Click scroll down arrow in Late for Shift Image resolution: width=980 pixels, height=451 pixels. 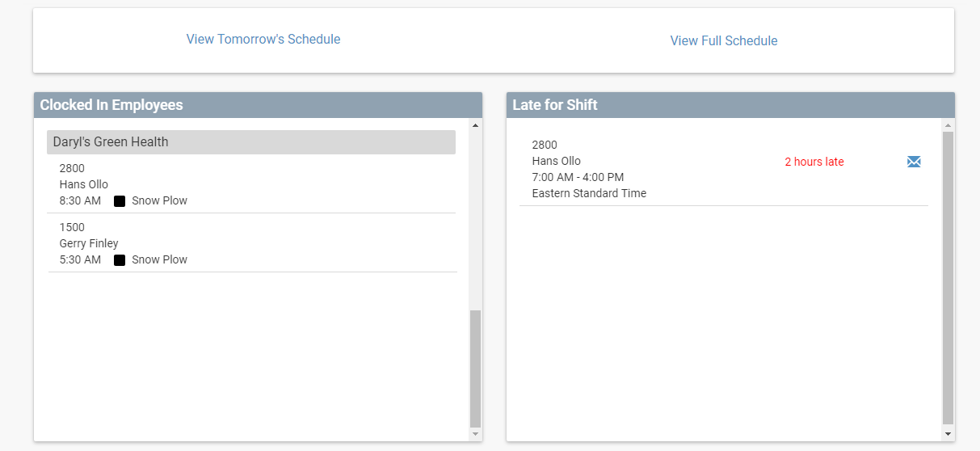(948, 434)
